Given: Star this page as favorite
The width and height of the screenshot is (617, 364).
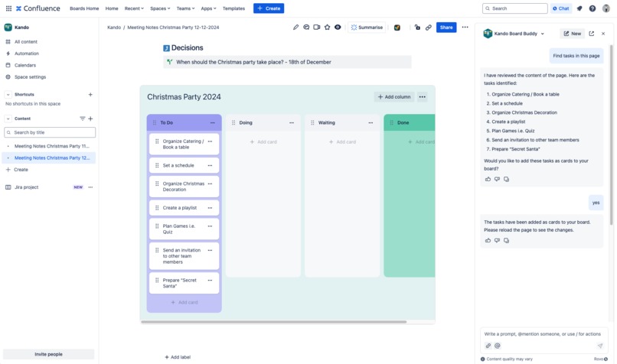Looking at the screenshot, I should click(x=327, y=27).
